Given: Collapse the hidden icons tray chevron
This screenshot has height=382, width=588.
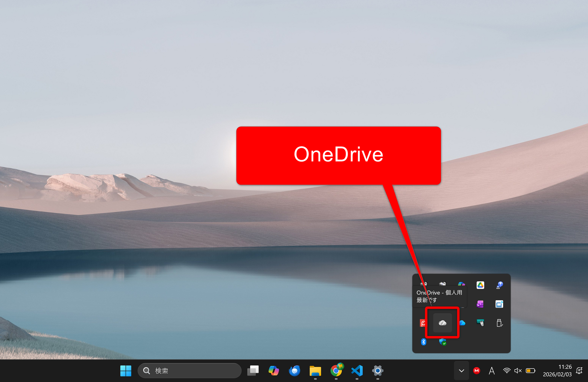Looking at the screenshot, I should pyautogui.click(x=461, y=371).
